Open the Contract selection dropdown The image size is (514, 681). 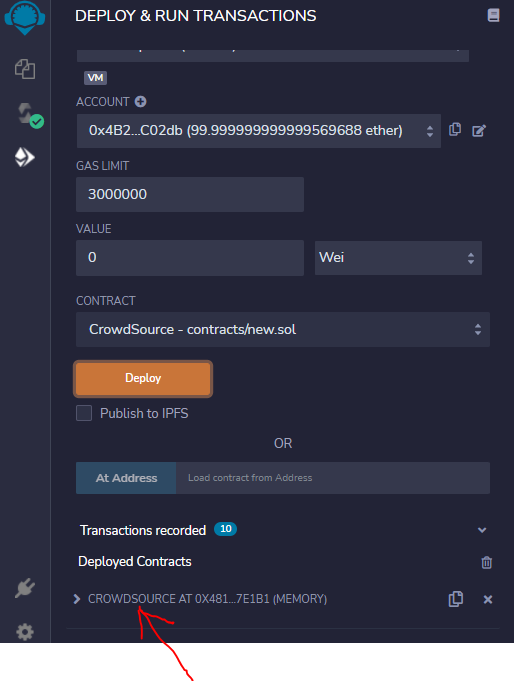[x=283, y=329]
